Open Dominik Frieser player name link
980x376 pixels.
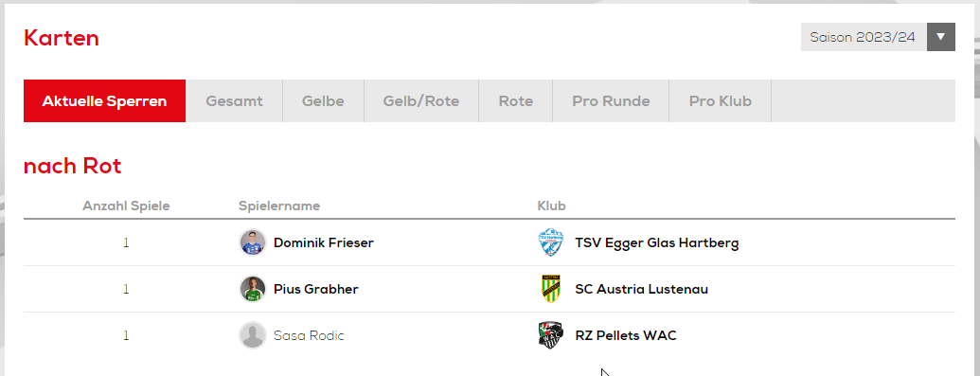(x=324, y=242)
